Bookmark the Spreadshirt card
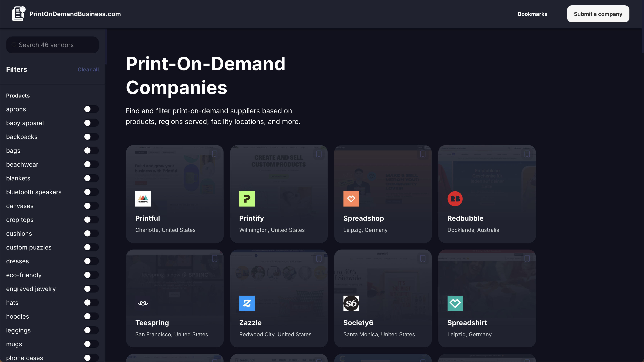This screenshot has height=362, width=644. pos(527,258)
